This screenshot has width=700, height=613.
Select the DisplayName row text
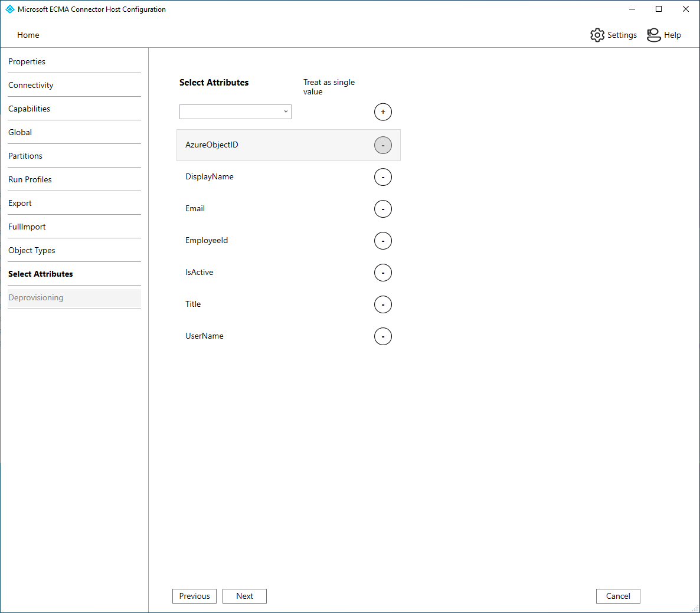point(210,176)
